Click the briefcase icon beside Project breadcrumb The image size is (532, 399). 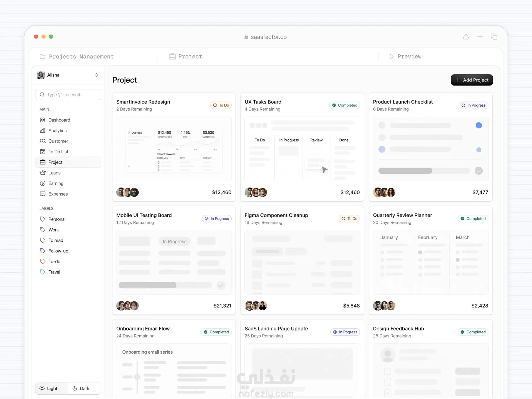point(172,57)
